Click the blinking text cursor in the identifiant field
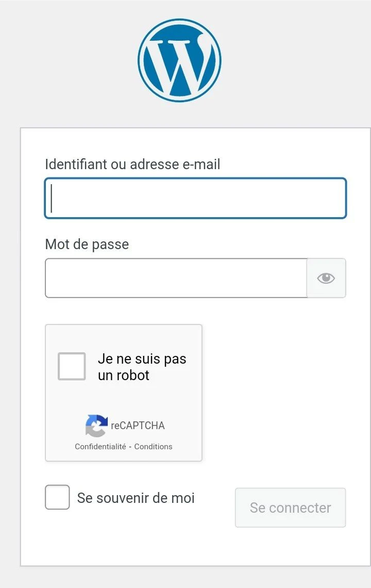Image resolution: width=371 pixels, height=588 pixels. (x=52, y=199)
